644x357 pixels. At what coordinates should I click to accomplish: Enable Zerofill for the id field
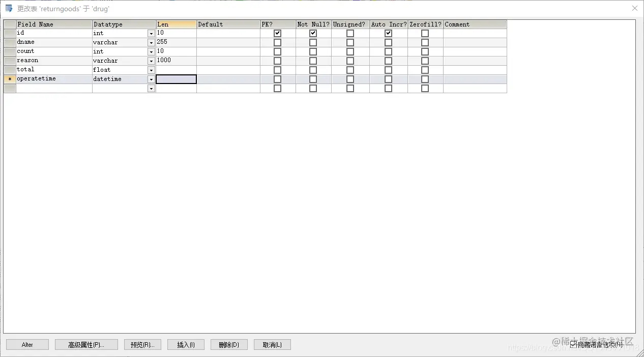[x=425, y=33]
